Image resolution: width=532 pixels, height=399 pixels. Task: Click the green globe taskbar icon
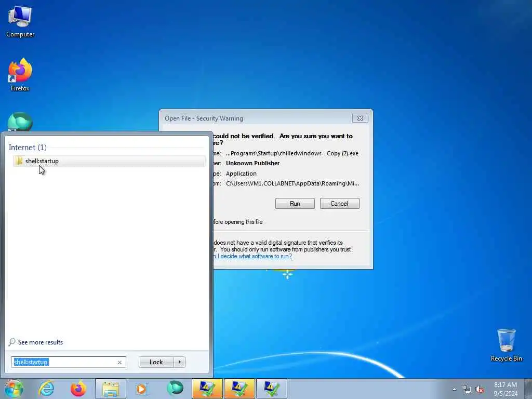(175, 389)
